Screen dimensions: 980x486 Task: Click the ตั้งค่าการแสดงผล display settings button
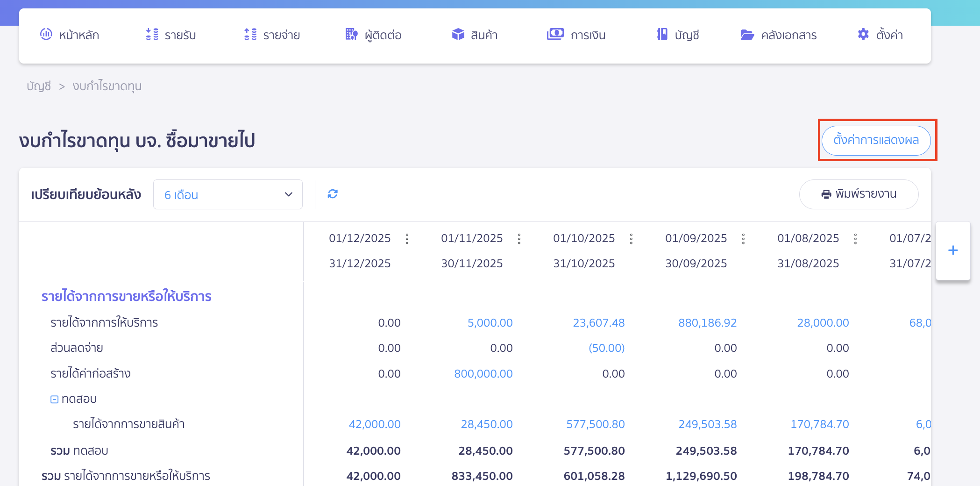[877, 140]
